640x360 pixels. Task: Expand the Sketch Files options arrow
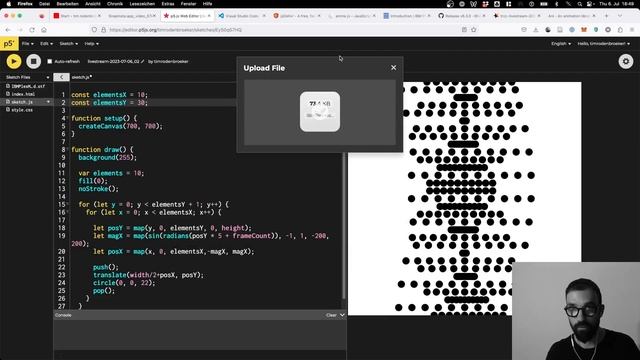pos(48,77)
